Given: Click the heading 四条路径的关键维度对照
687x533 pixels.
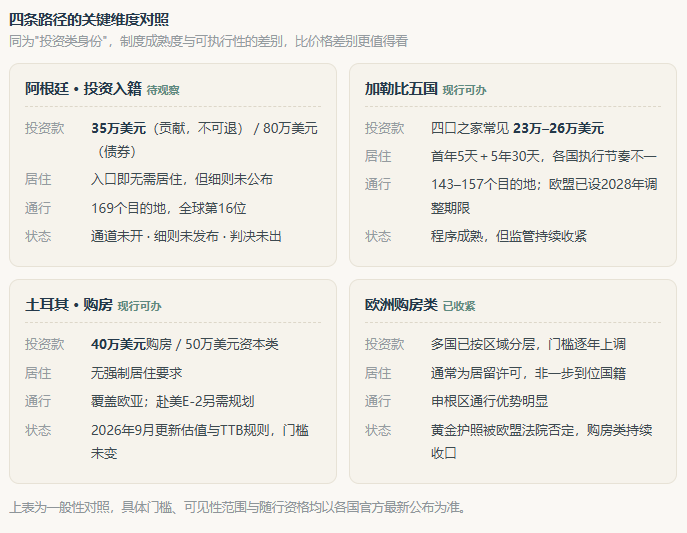Looking at the screenshot, I should click(89, 20).
